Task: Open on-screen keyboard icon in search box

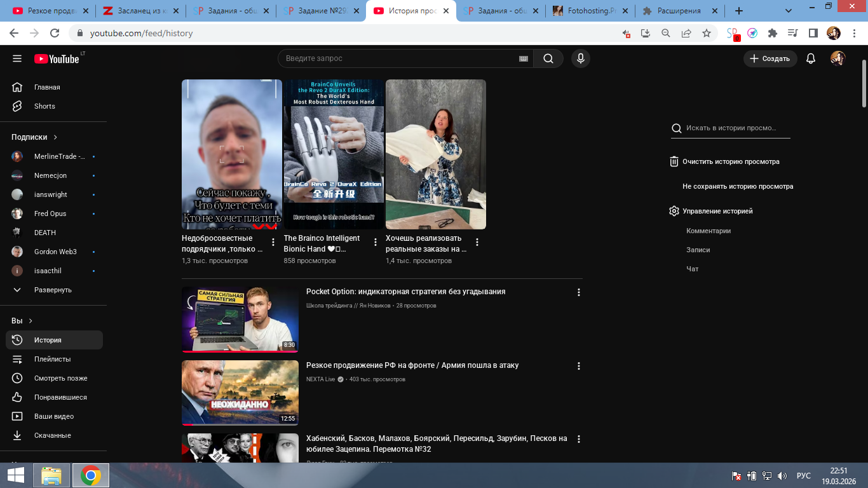Action: click(524, 58)
